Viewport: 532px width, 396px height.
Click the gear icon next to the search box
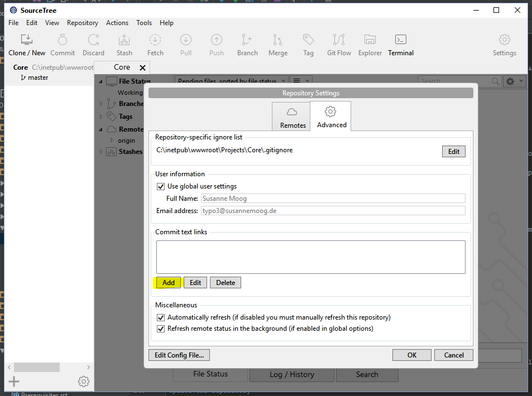click(510, 81)
